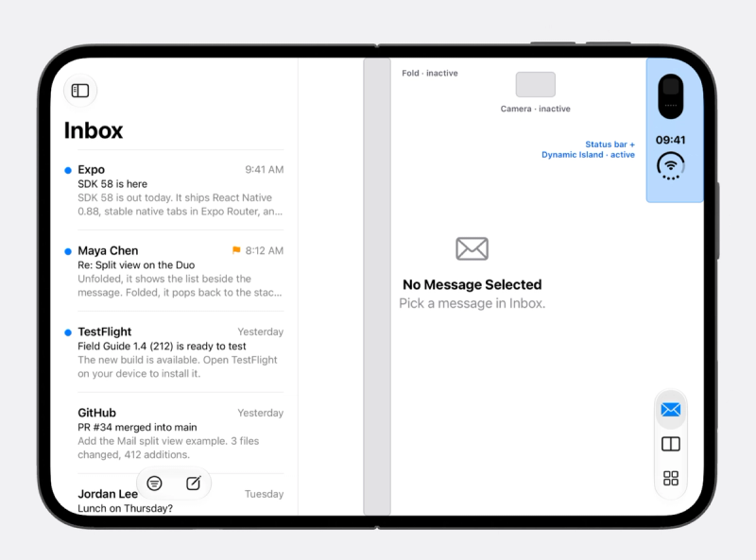Screen dimensions: 756x560
Task: Switch to the split view tab
Action: click(x=671, y=444)
